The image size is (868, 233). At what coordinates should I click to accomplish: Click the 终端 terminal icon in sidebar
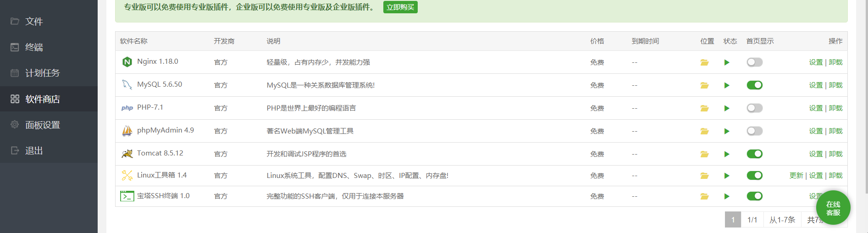tap(15, 47)
